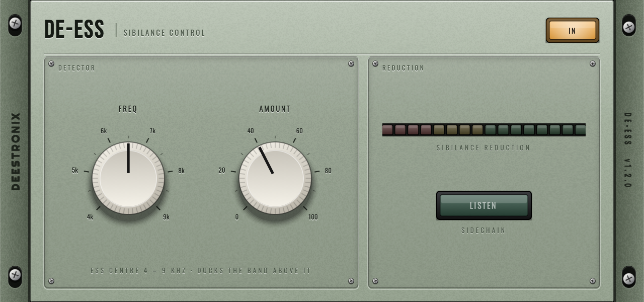
Task: Click the 8k mark on FREQ knob
Action: (x=181, y=171)
